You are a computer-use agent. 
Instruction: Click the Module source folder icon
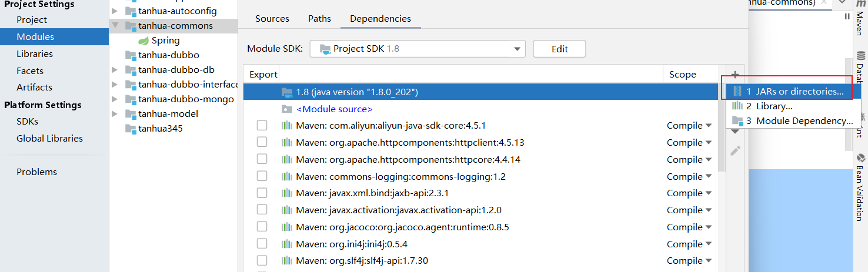(x=287, y=109)
